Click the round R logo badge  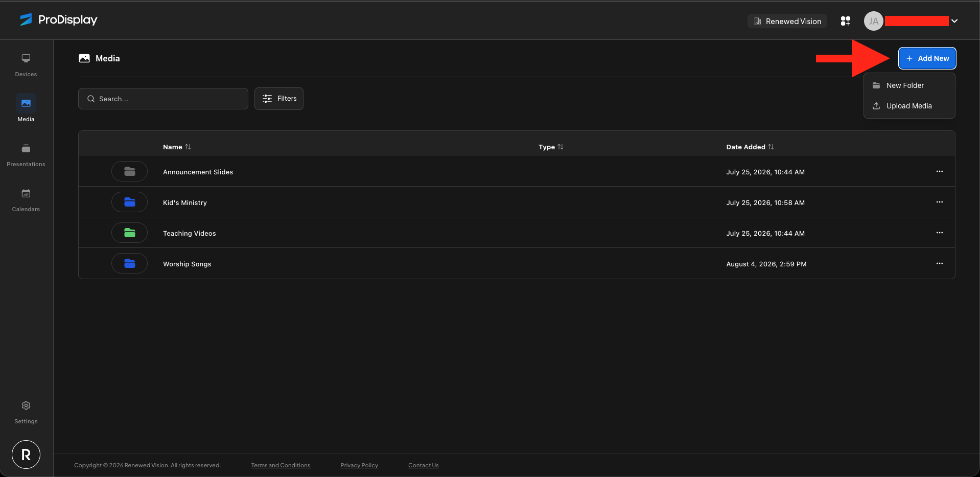pyautogui.click(x=26, y=455)
